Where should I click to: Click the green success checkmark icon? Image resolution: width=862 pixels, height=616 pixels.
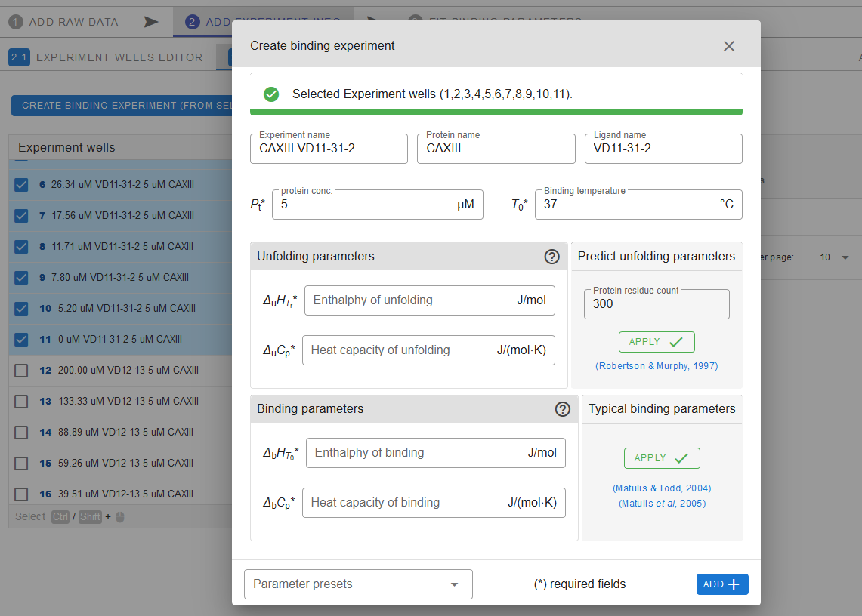tap(271, 94)
